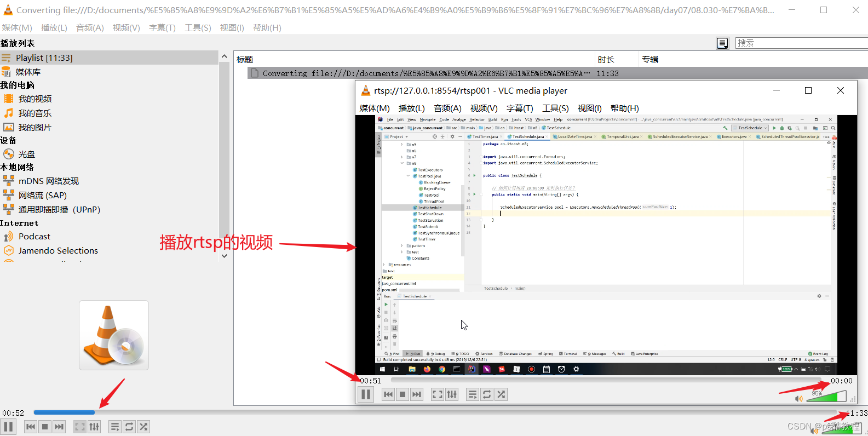Toggle loop mode in rtsp VLC window
The height and width of the screenshot is (436, 868).
487,394
